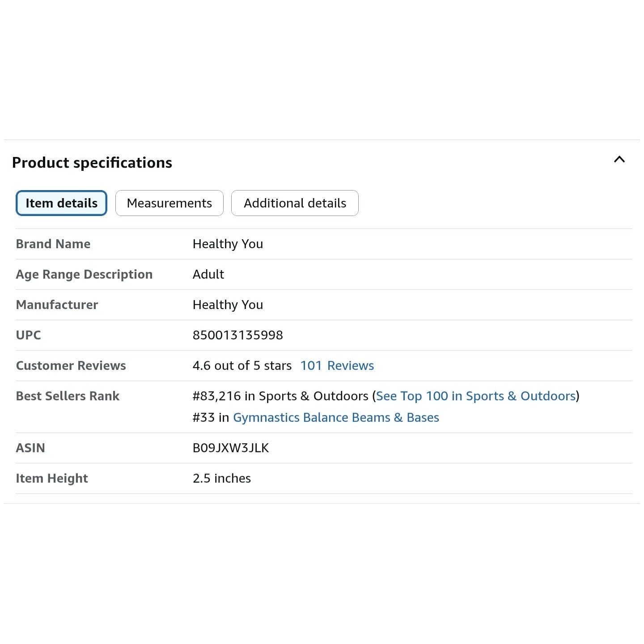
Task: Click the Item Height label
Action: pos(52,478)
